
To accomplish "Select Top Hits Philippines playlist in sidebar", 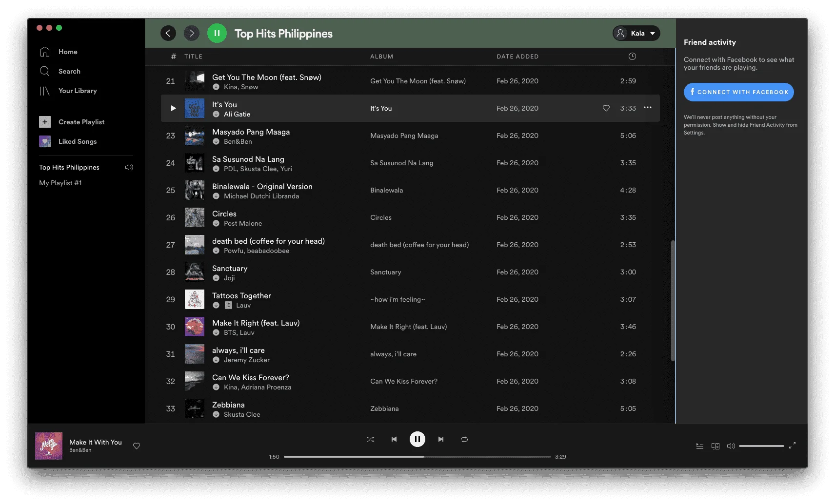I will point(69,167).
